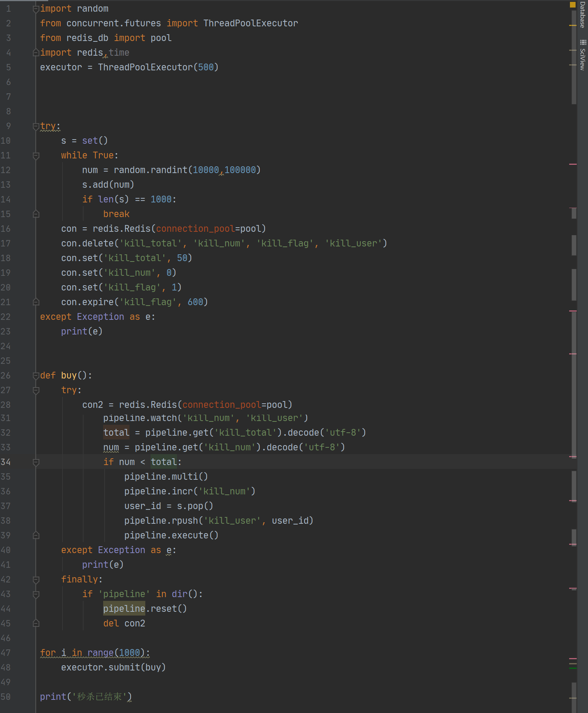Screen dimensions: 588x713
Task: Collapse the def buy() function
Action: 36,376
